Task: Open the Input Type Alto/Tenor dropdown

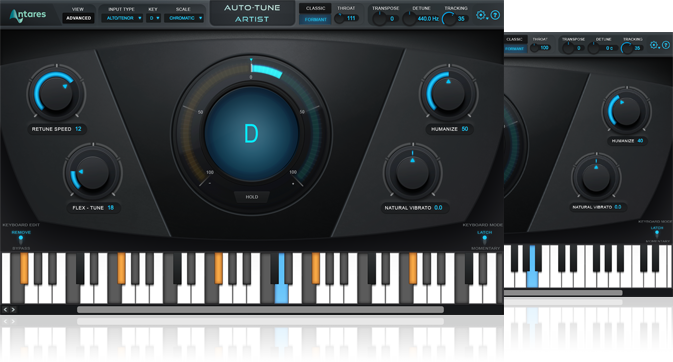Action: pos(122,18)
